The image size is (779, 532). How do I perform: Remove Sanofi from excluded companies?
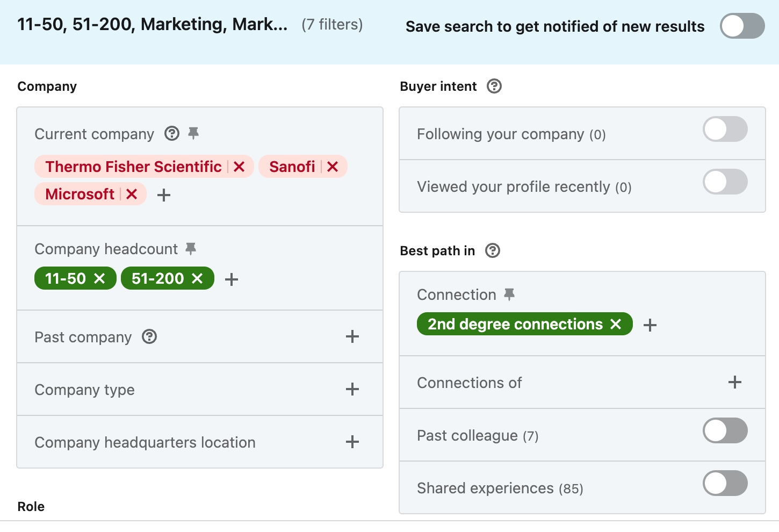[x=333, y=167]
